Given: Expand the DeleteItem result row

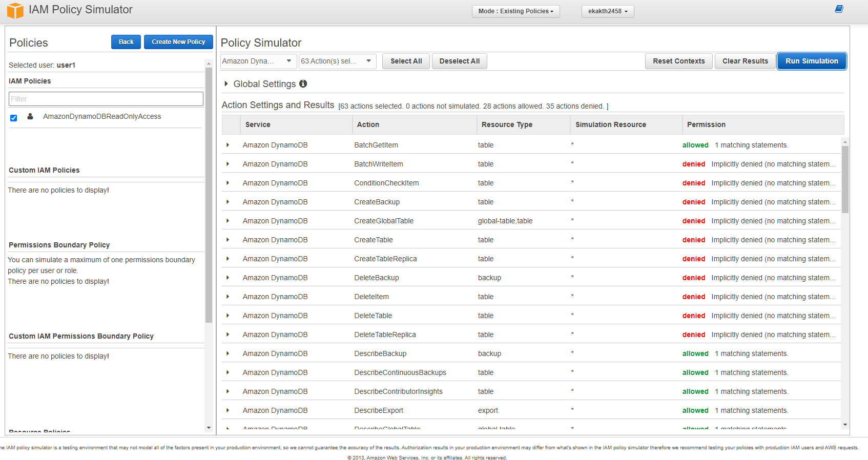Looking at the screenshot, I should pyautogui.click(x=228, y=297).
